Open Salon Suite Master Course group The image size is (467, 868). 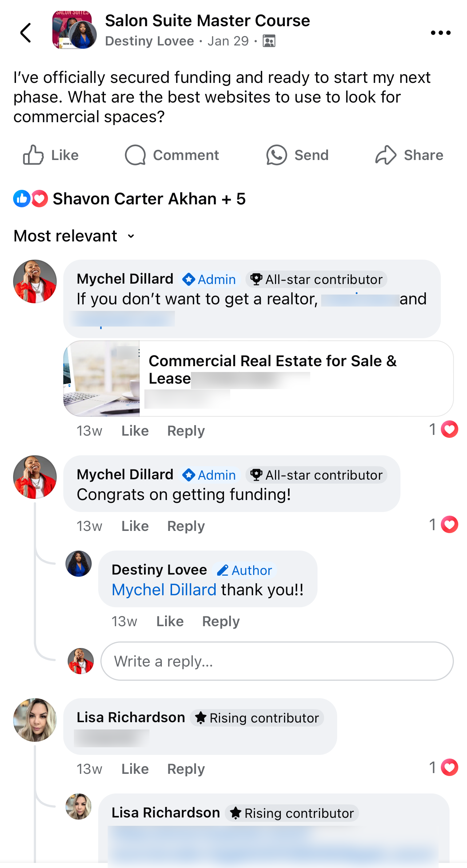point(207,21)
